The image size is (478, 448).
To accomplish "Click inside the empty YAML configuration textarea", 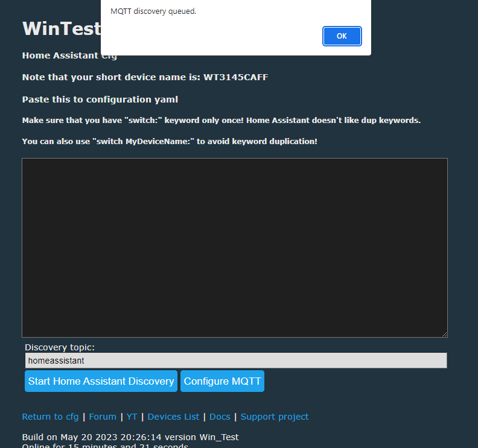I will 234,248.
